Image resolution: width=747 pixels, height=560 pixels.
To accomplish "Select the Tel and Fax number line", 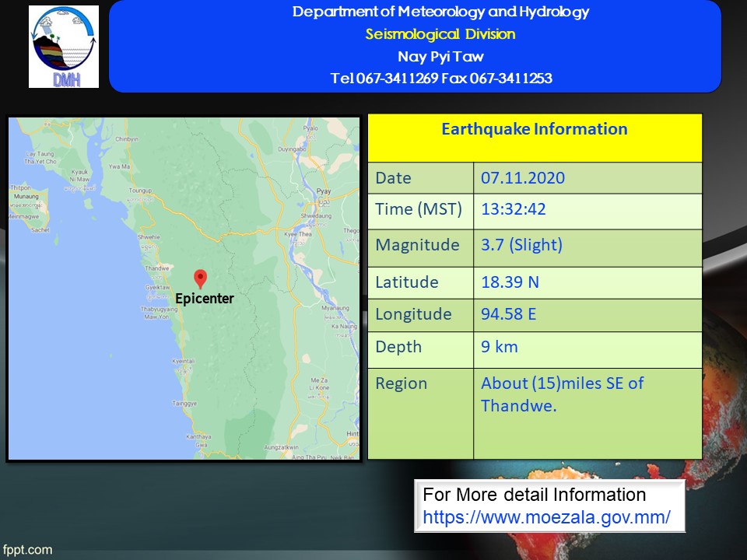I will coord(440,78).
